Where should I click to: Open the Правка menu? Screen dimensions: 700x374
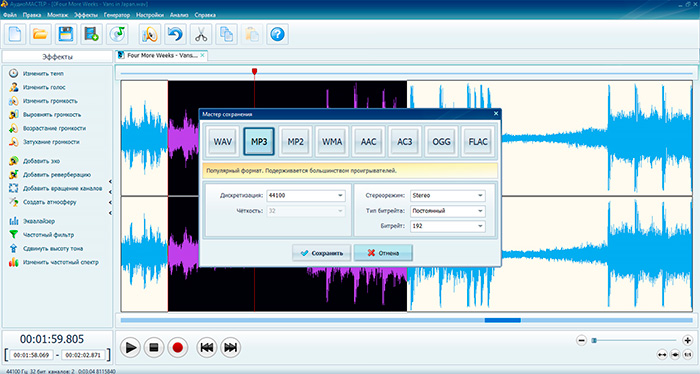32,15
